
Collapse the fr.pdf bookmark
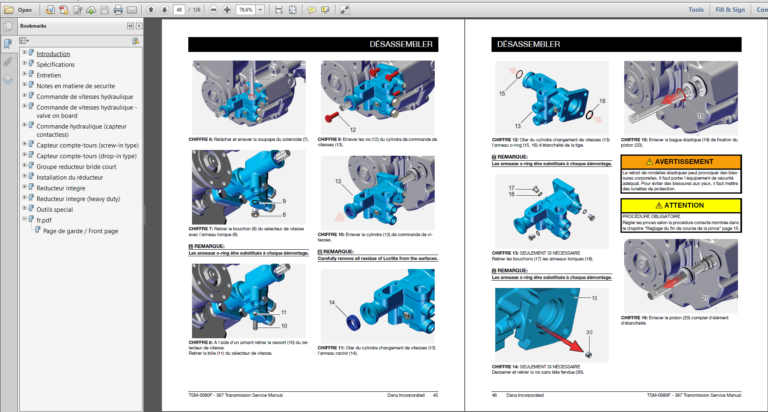point(24,218)
